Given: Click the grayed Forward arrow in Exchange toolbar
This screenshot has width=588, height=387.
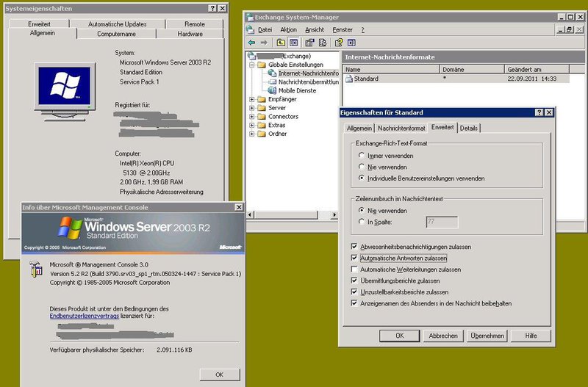Looking at the screenshot, I should point(264,43).
